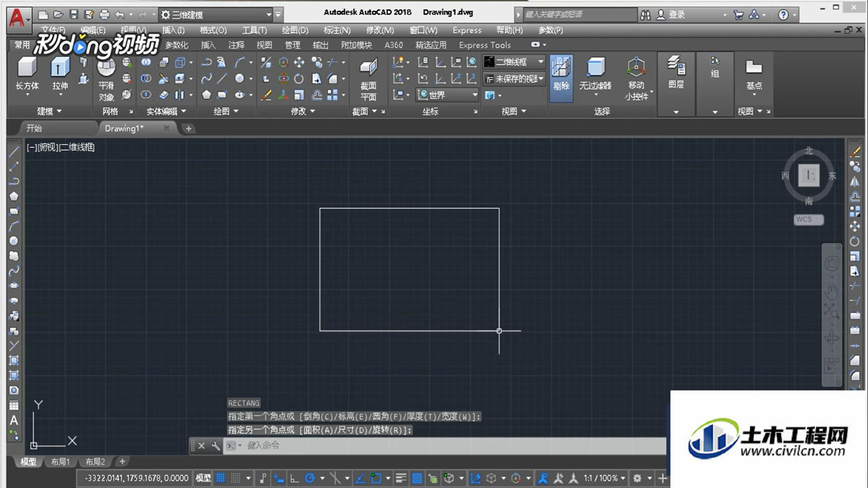Open the Draw (绘图D) menu

(295, 30)
